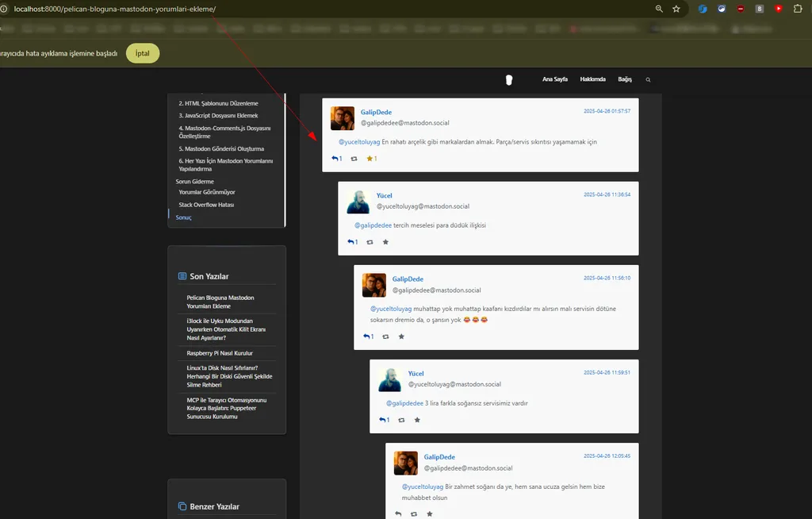Open the Bağış menu link
This screenshot has height=519, width=812.
pyautogui.click(x=625, y=79)
